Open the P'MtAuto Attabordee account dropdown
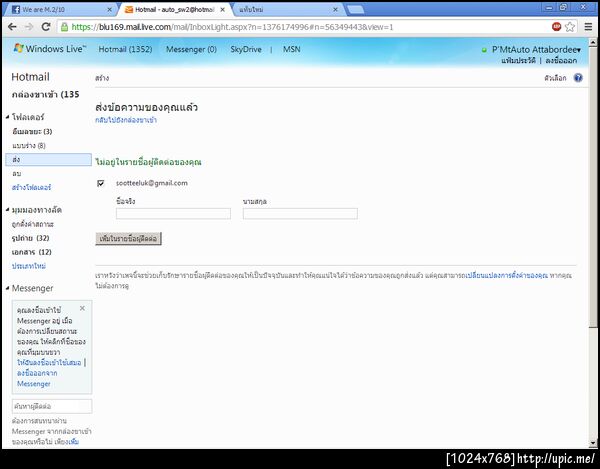Viewport: 600px width, 469px height. (536, 50)
